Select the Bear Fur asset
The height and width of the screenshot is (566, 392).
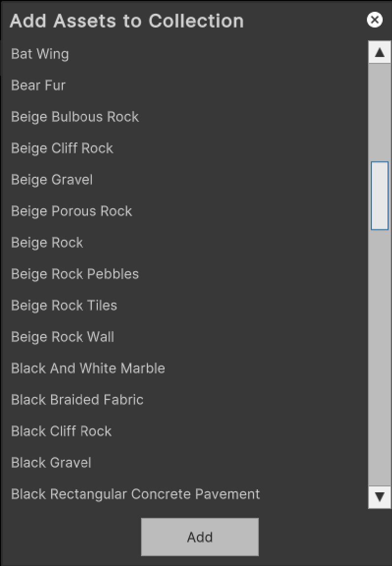coord(38,85)
